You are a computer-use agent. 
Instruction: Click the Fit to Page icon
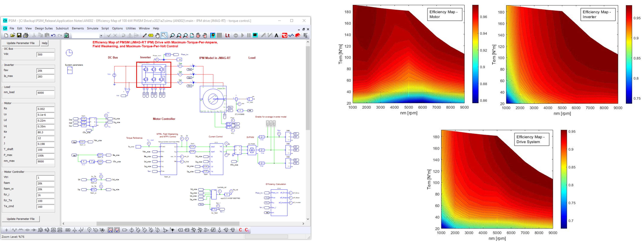(192, 35)
